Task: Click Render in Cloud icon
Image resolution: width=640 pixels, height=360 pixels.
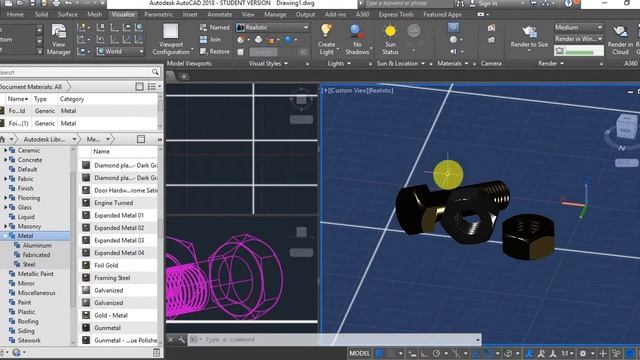Action: [620, 31]
